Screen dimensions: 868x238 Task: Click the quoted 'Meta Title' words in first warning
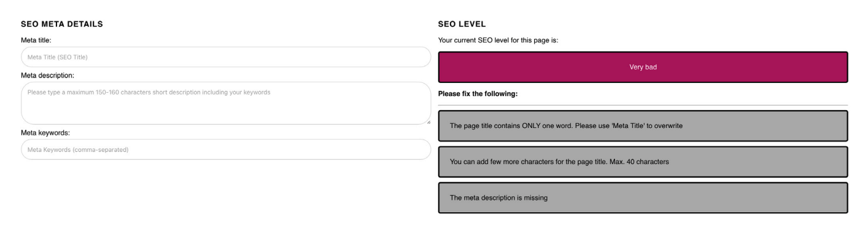(627, 126)
